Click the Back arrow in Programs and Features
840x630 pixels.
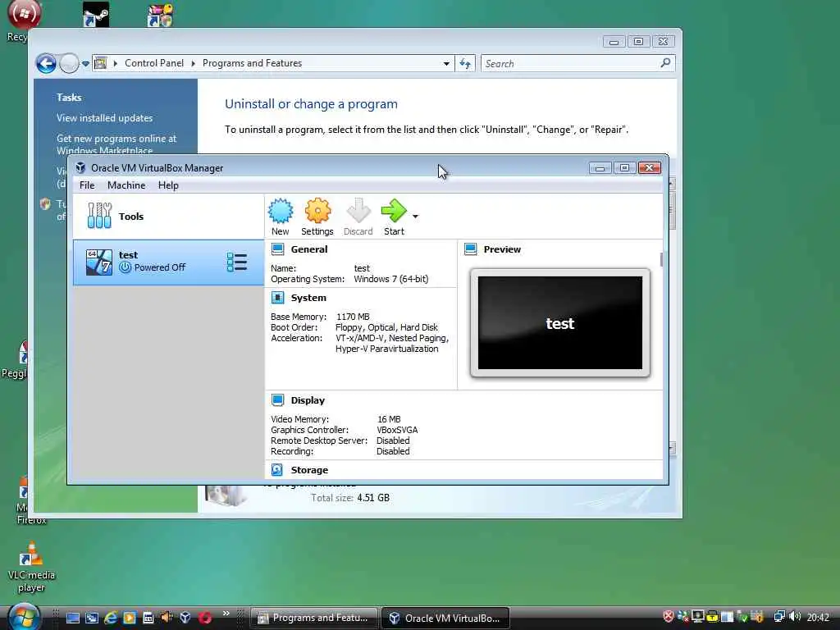point(47,64)
